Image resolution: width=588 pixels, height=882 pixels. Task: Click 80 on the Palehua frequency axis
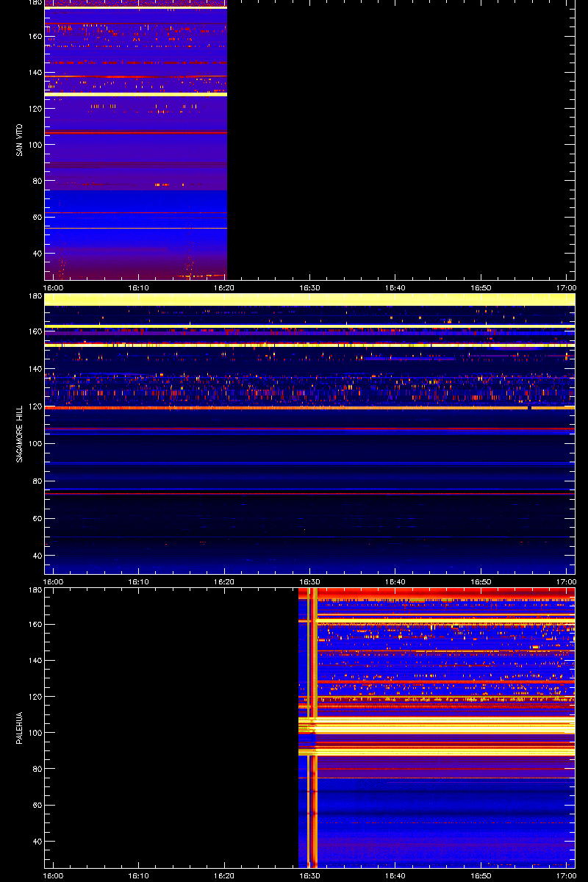(x=37, y=769)
